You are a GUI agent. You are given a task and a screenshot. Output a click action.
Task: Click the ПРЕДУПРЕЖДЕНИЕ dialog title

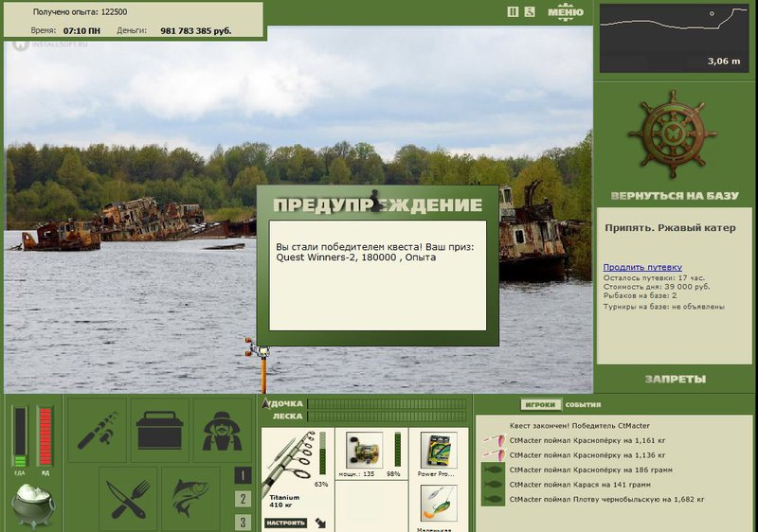tap(377, 204)
